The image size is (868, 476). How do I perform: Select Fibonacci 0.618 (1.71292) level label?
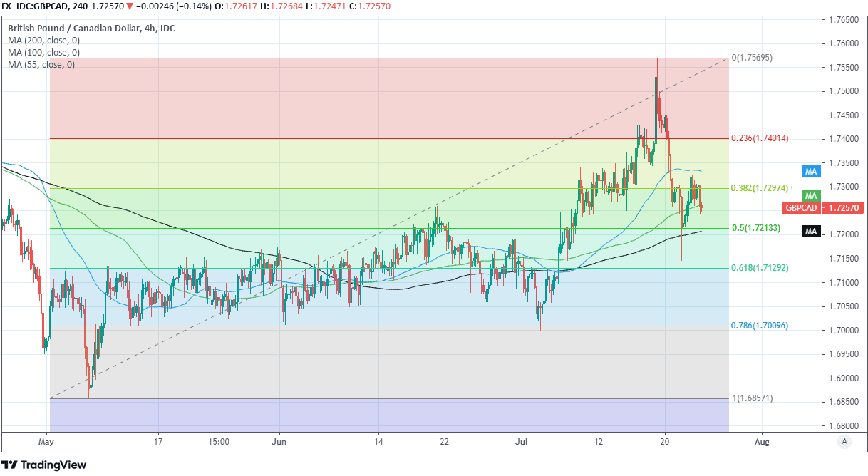[760, 268]
